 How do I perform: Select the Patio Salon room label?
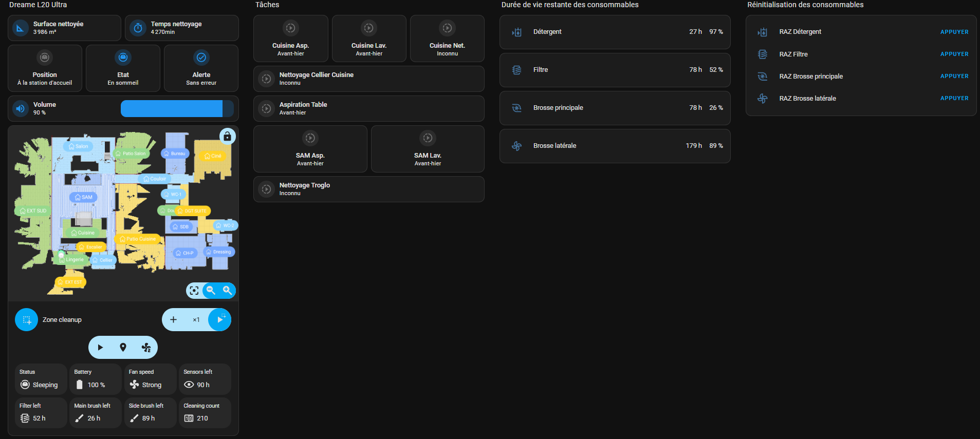point(131,154)
